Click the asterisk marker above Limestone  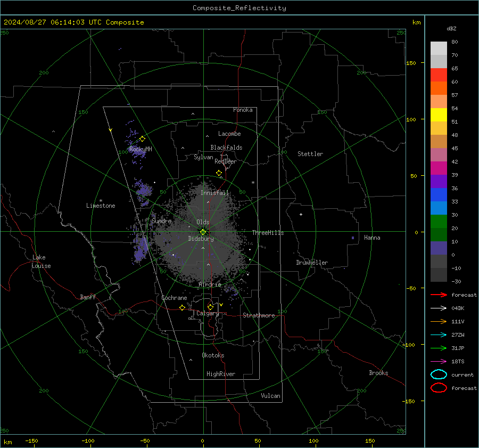click(x=101, y=201)
